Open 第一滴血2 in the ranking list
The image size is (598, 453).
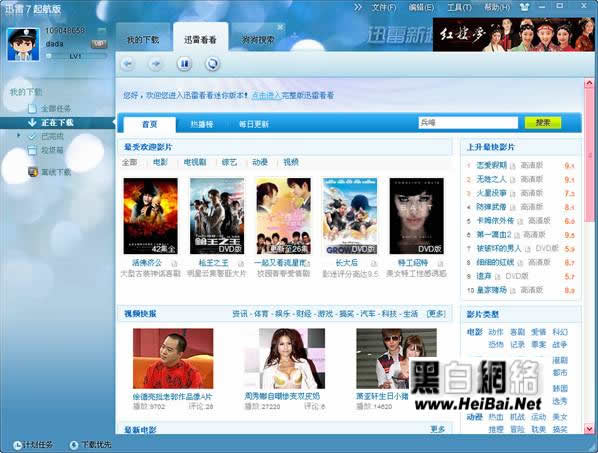click(x=494, y=235)
